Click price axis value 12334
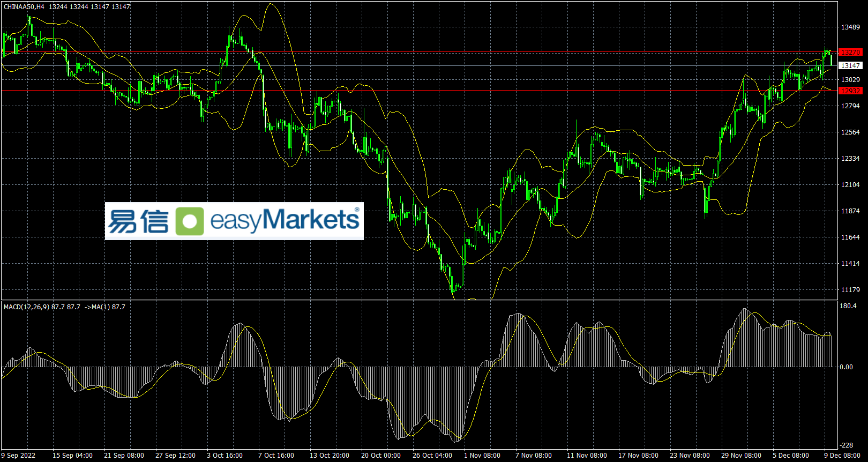The height and width of the screenshot is (462, 868). click(x=850, y=159)
